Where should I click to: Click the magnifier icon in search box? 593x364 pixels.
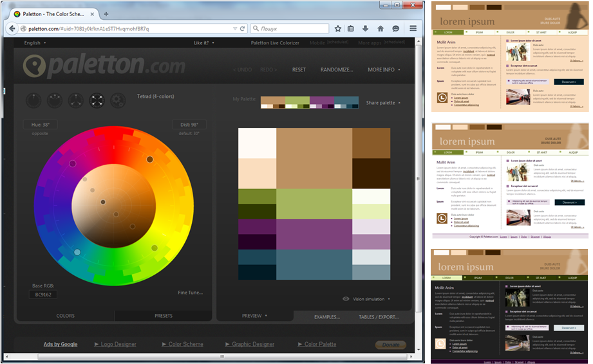point(256,28)
